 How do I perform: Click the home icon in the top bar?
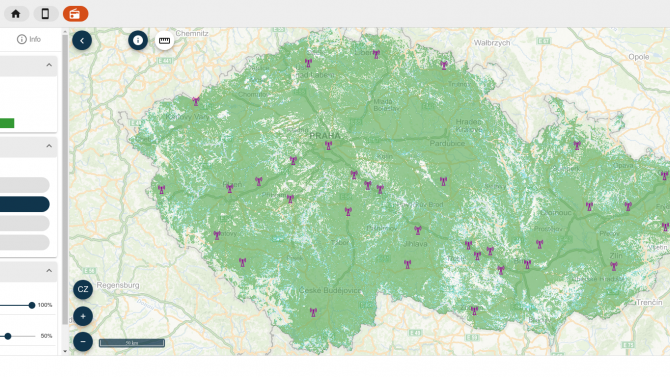coord(16,14)
